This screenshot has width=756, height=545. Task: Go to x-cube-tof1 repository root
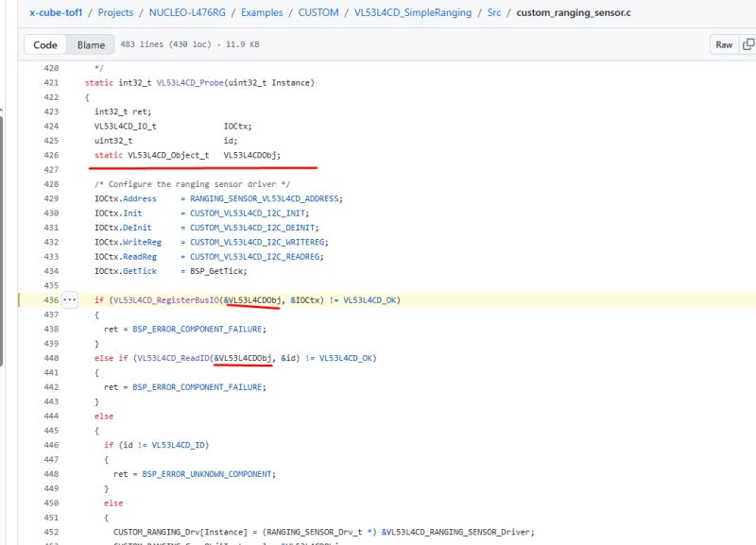tap(58, 13)
